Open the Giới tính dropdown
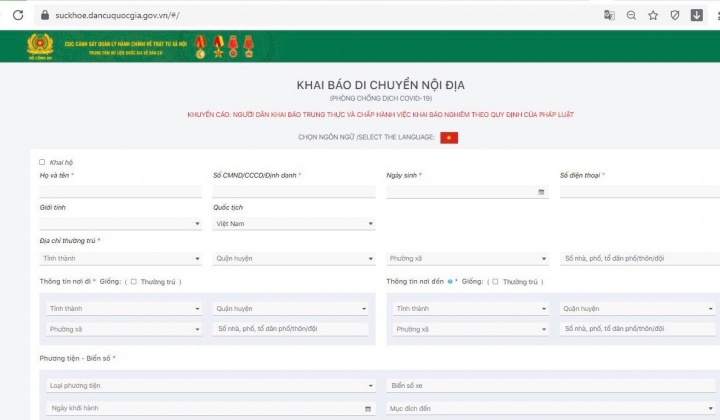 click(120, 224)
